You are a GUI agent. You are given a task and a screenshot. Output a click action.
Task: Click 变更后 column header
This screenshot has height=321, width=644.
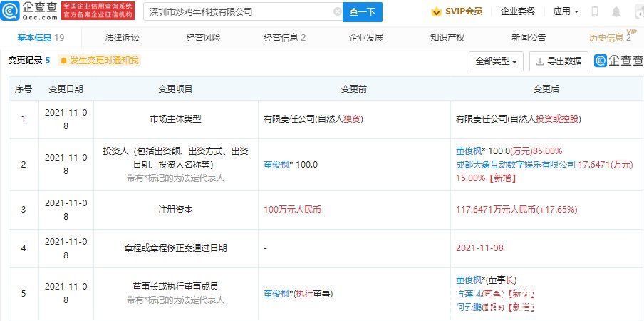point(546,89)
